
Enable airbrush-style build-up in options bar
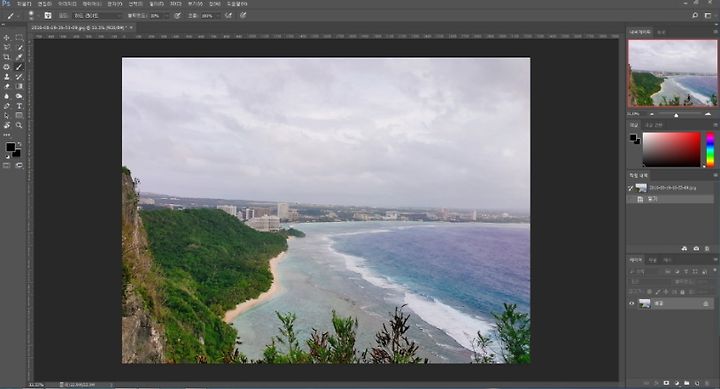(228, 15)
